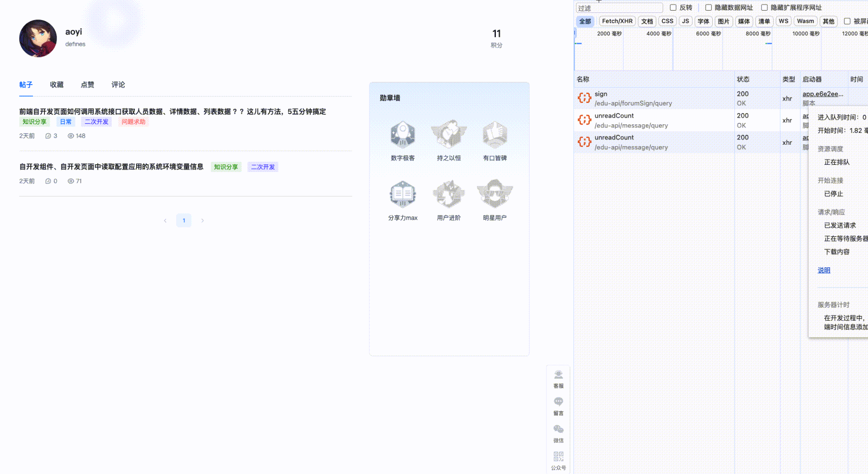Viewport: 868px width, 474px height.
Task: Click the sign request XHR icon
Action: click(x=584, y=98)
